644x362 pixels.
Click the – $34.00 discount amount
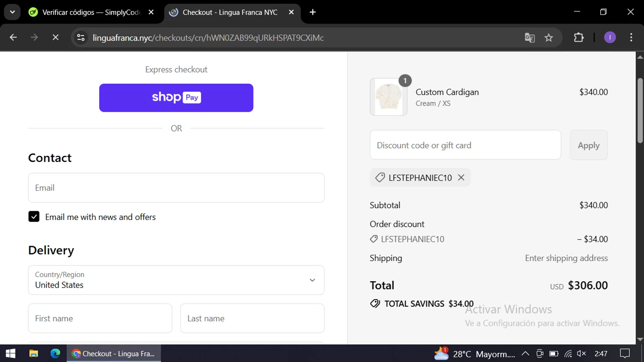click(x=592, y=239)
